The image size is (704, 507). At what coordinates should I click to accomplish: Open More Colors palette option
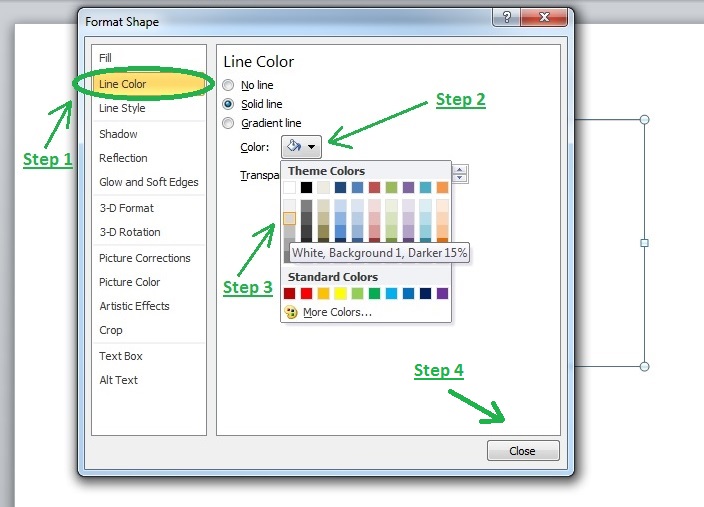[337, 312]
